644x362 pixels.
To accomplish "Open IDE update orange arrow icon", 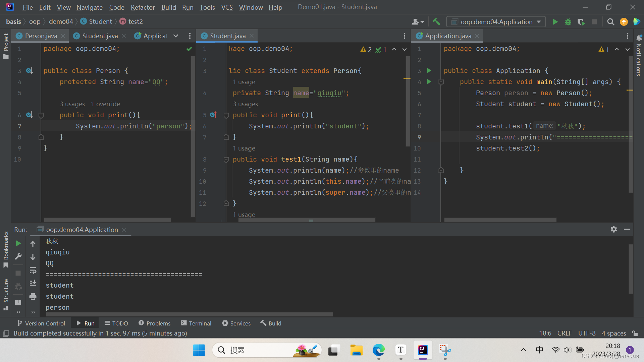I will pyautogui.click(x=624, y=22).
